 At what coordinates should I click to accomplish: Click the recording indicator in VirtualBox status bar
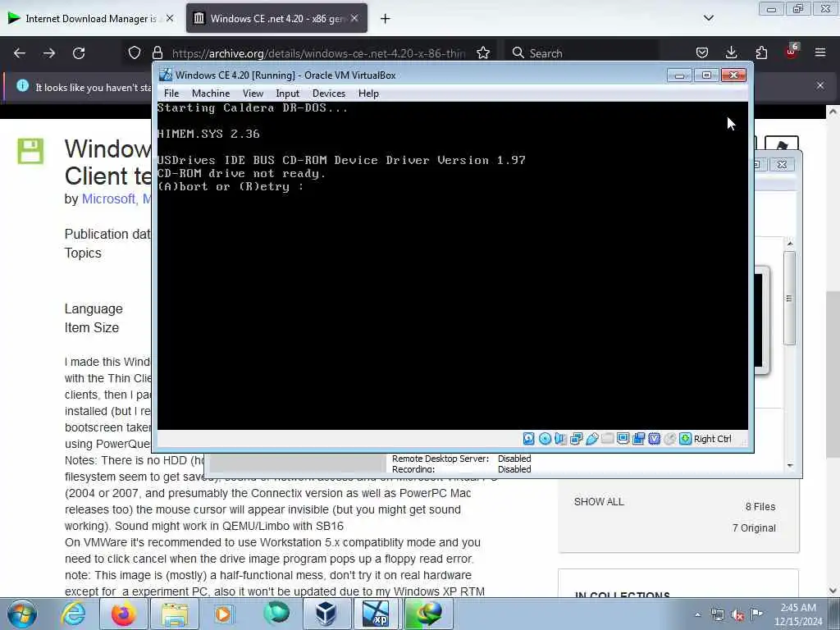[x=638, y=439]
